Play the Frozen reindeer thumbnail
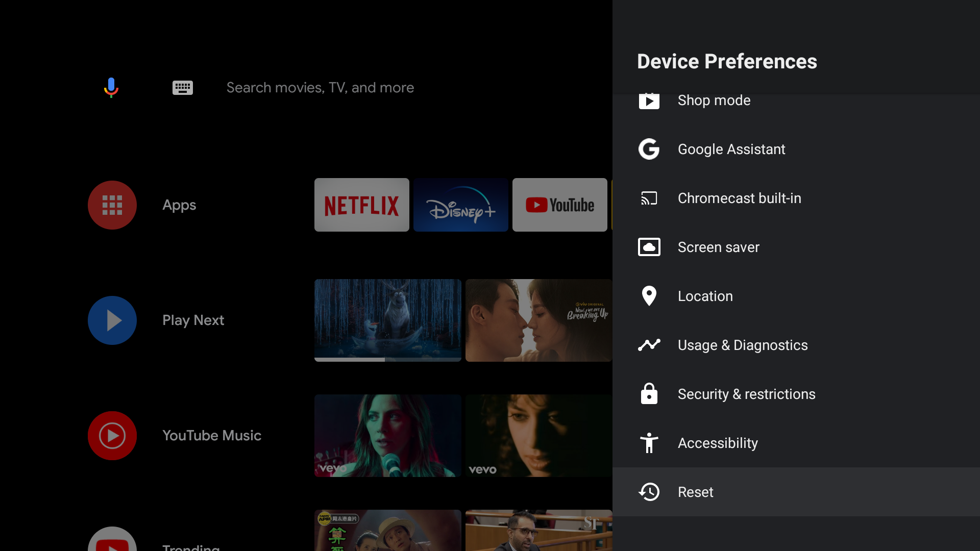980x551 pixels. pos(387,320)
